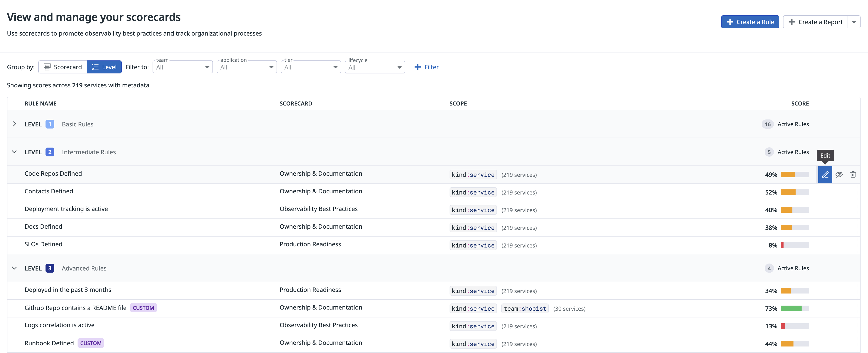Open the lifecycle filter dropdown
Viewport: 868px width, 353px height.
pos(374,67)
